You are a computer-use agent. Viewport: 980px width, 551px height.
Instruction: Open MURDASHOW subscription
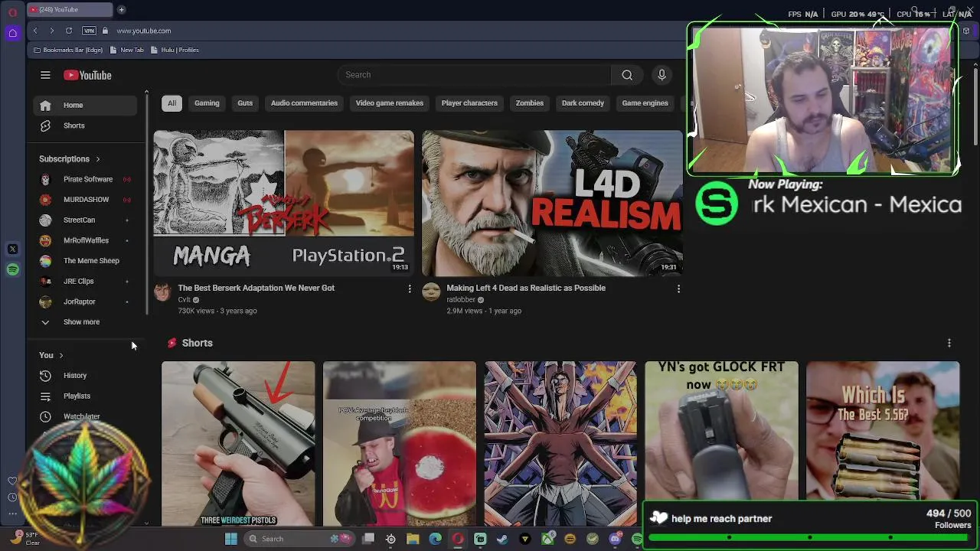tap(86, 200)
